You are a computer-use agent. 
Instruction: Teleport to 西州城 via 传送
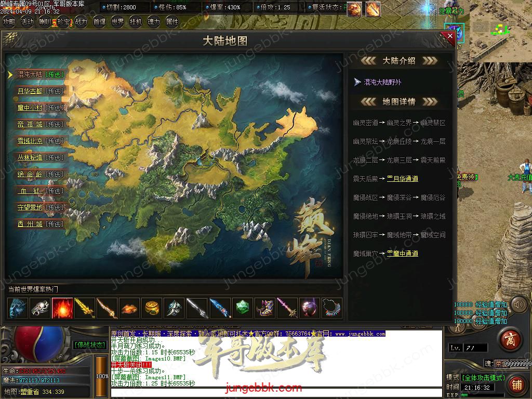(55, 224)
